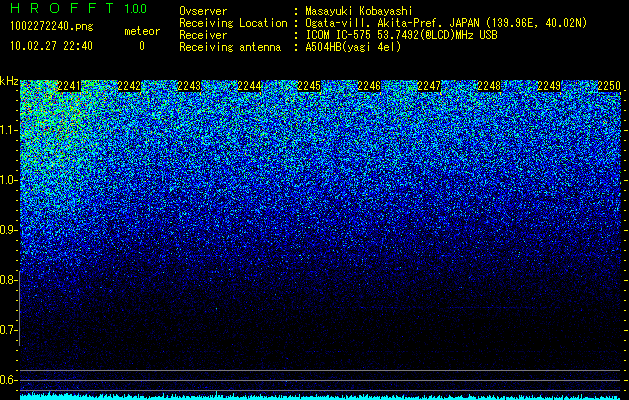Viewport: 629px width, 400px height.
Task: Click the Receiving Location label
Action: (x=233, y=23)
